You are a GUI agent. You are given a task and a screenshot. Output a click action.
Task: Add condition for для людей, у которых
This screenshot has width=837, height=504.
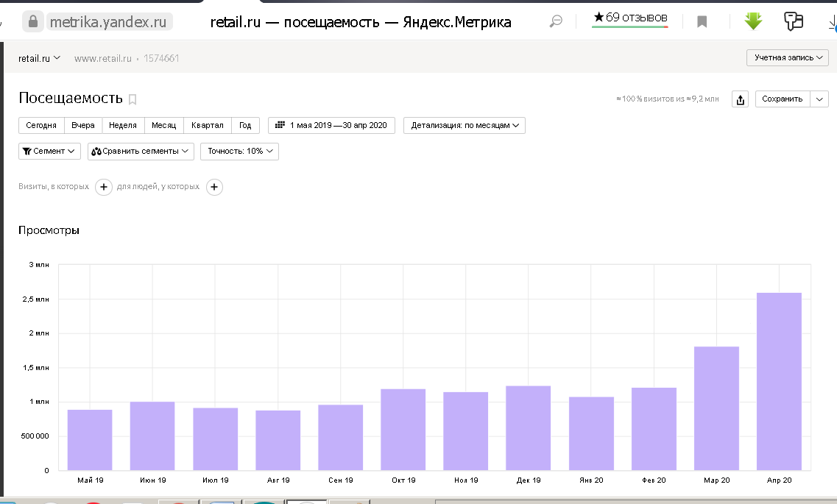coord(214,187)
